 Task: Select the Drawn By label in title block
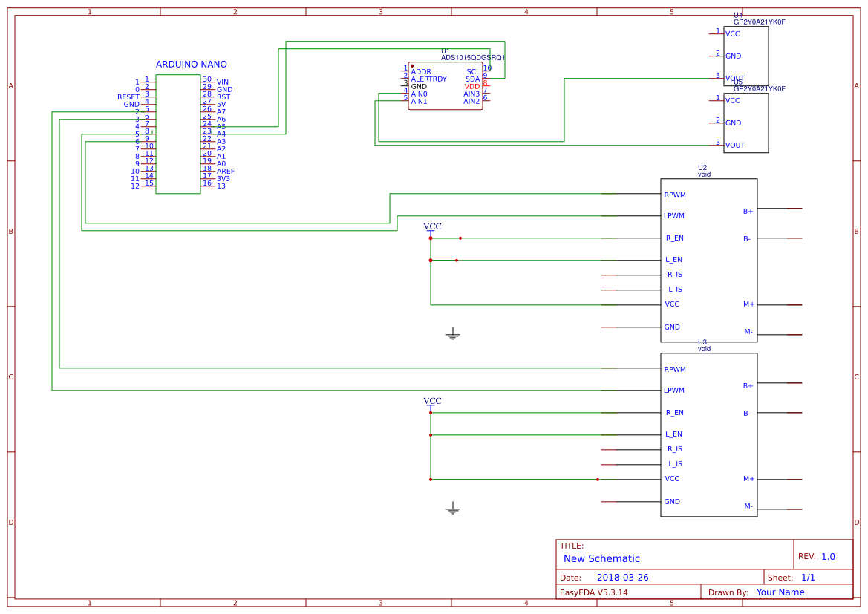pyautogui.click(x=728, y=592)
